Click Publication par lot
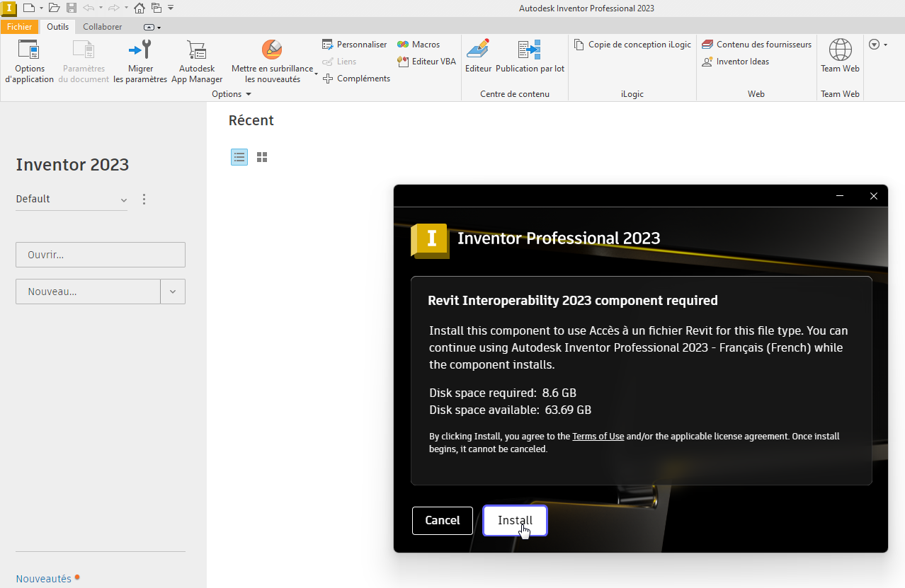The height and width of the screenshot is (588, 905). 530,56
